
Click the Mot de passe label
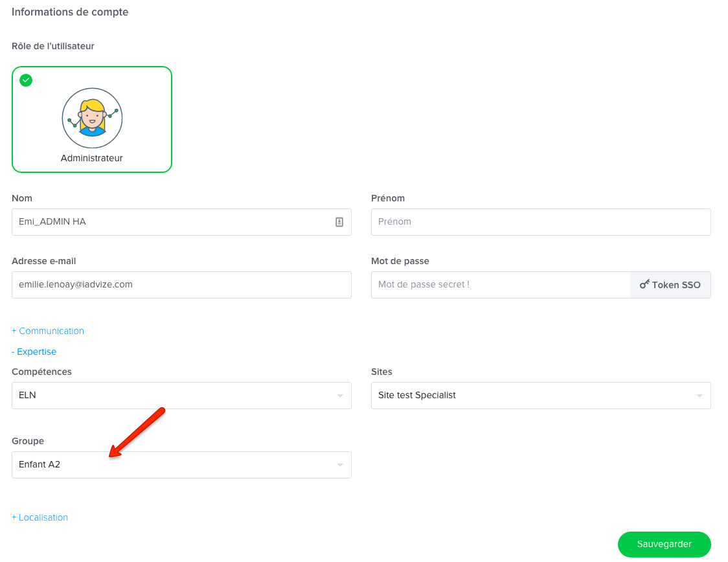[400, 261]
